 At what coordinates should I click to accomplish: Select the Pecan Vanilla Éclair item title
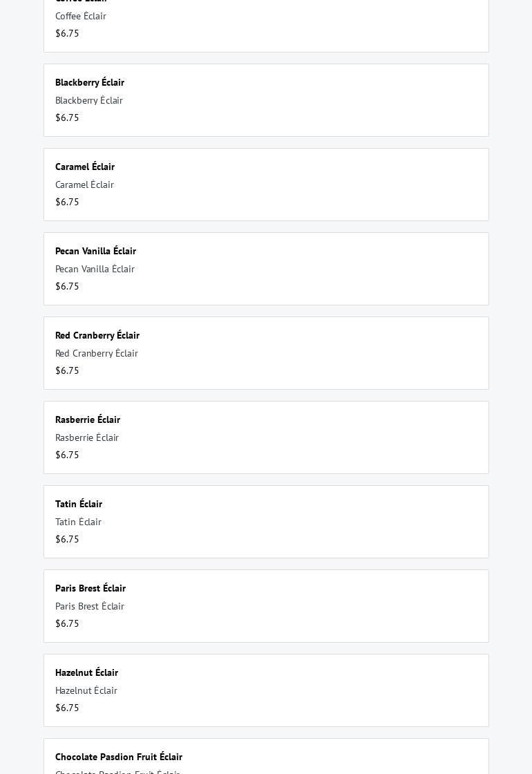pos(95,251)
